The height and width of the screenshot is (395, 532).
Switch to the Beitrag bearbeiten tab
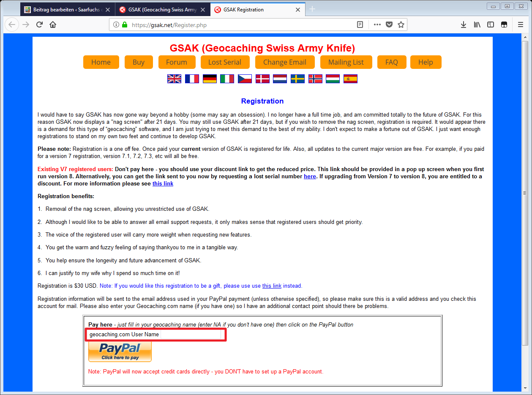pyautogui.click(x=67, y=9)
